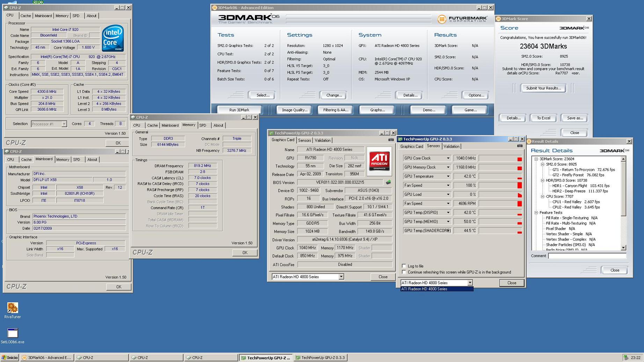
Task: Click camera icon in GPU-Z Sensors window
Action: (x=520, y=146)
